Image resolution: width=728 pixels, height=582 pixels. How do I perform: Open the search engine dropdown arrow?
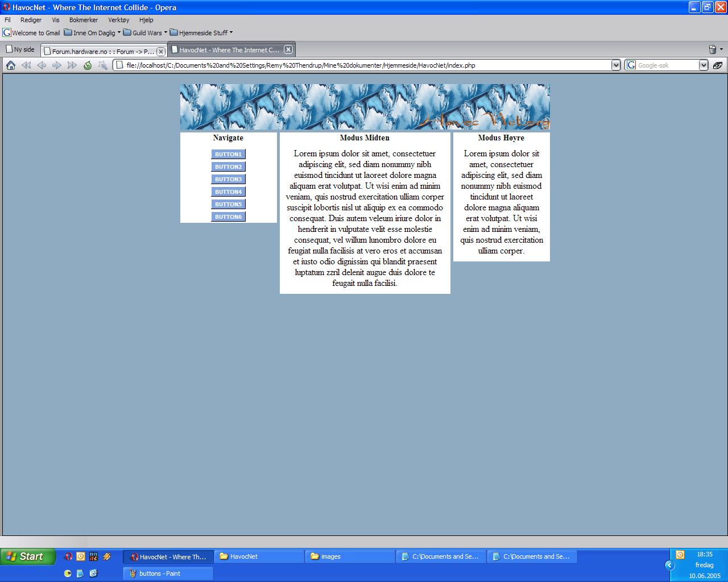(x=704, y=65)
